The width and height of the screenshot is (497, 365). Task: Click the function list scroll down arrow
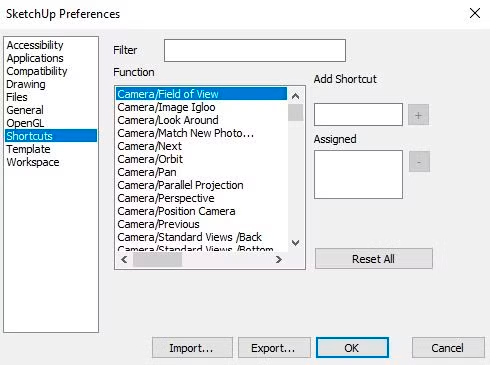tap(295, 243)
